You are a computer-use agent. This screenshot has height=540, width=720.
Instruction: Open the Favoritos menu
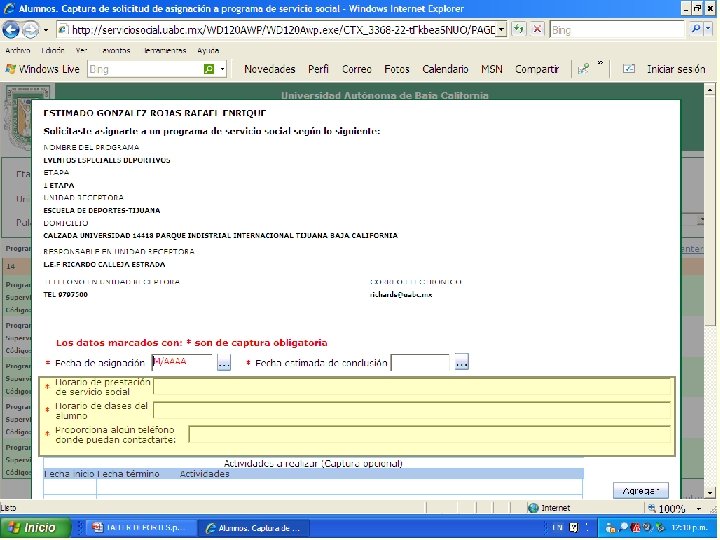[116, 51]
